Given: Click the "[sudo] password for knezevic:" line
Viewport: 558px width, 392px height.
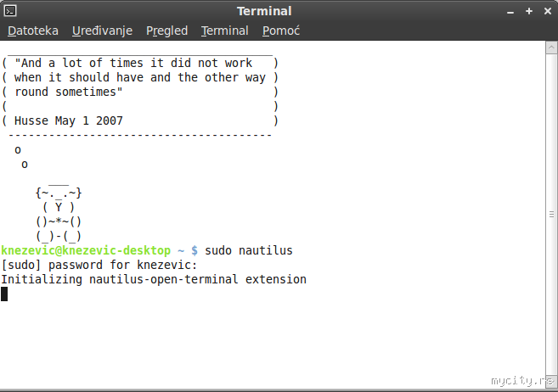Looking at the screenshot, I should [99, 265].
